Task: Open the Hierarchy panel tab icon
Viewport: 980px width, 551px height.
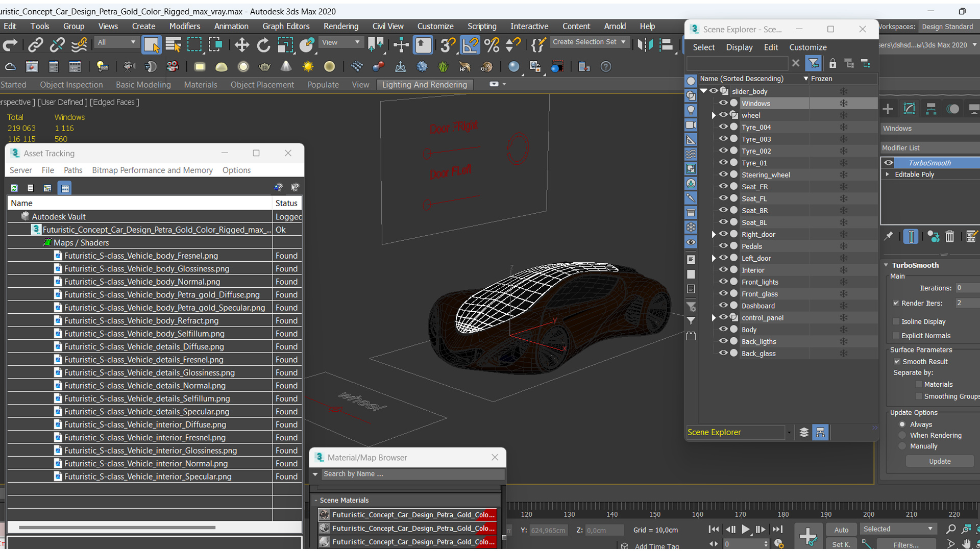Action: tap(931, 109)
